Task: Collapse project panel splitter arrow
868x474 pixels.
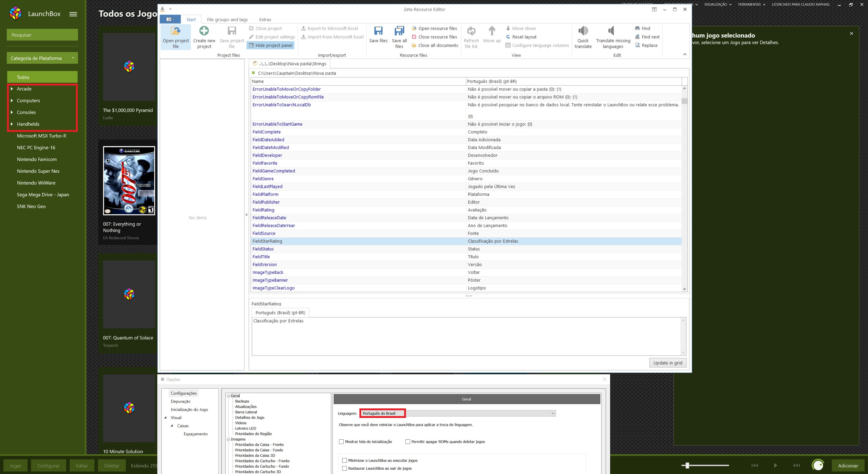Action: (246, 214)
